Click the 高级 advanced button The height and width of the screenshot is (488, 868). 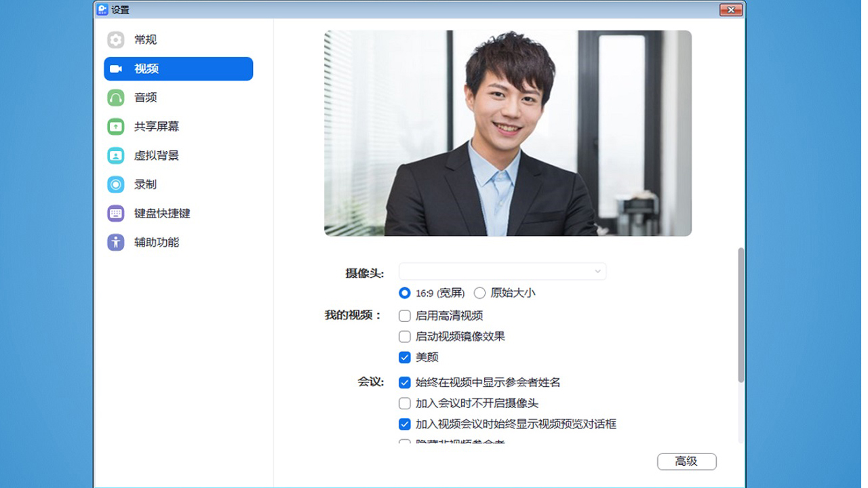(686, 462)
